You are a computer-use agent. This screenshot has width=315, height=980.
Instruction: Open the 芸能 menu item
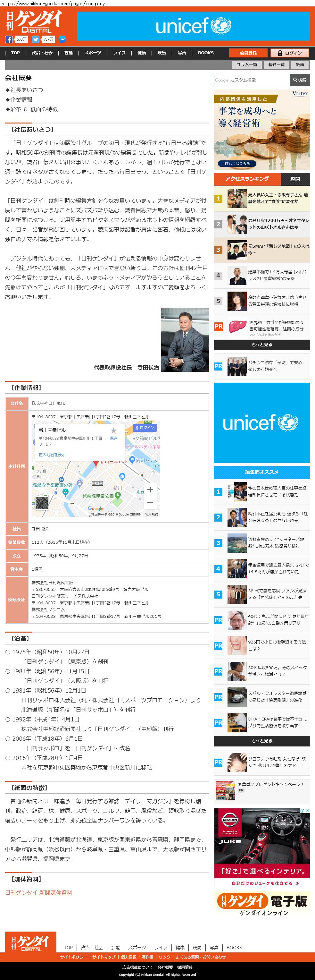[x=68, y=53]
